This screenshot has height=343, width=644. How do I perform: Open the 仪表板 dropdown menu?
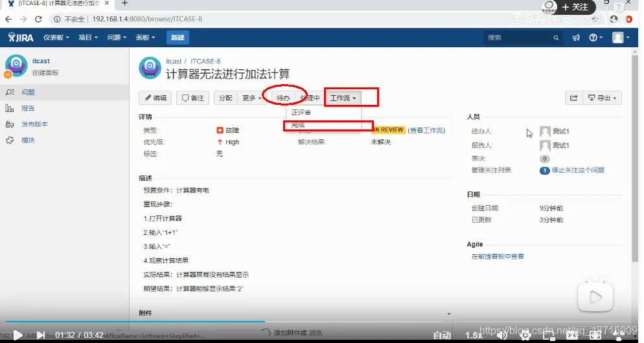[x=56, y=38]
